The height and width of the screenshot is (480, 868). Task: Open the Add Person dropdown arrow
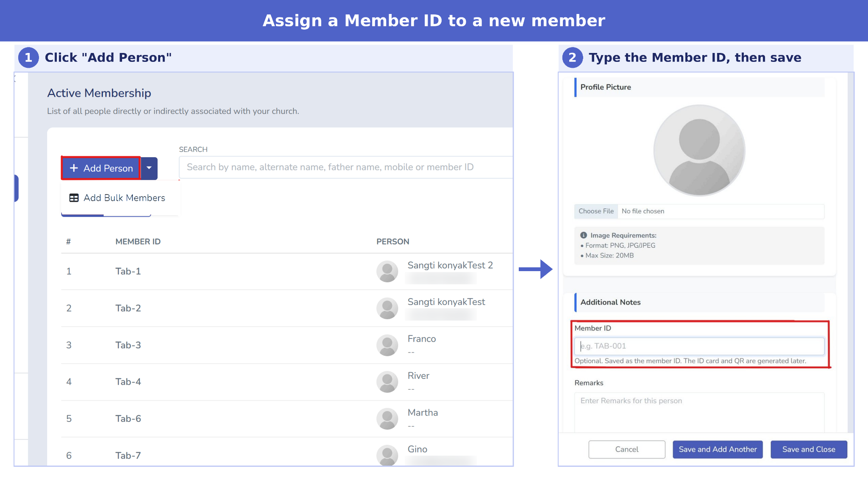[149, 168]
